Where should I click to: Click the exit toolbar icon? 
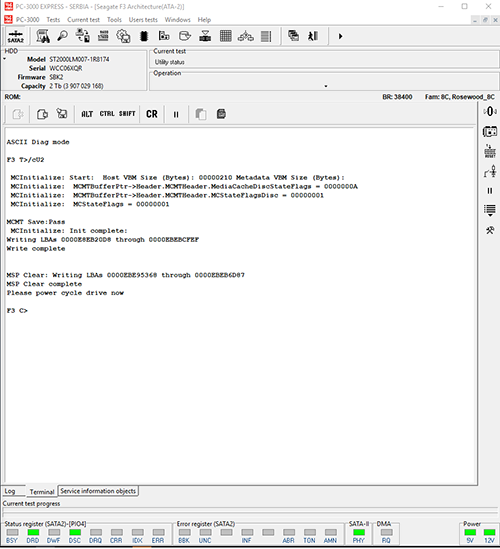click(313, 36)
